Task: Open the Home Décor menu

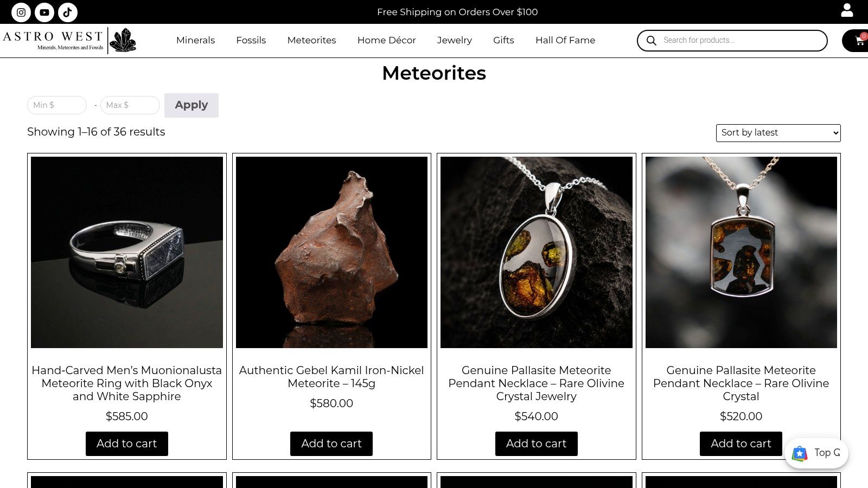Action: (x=386, y=40)
